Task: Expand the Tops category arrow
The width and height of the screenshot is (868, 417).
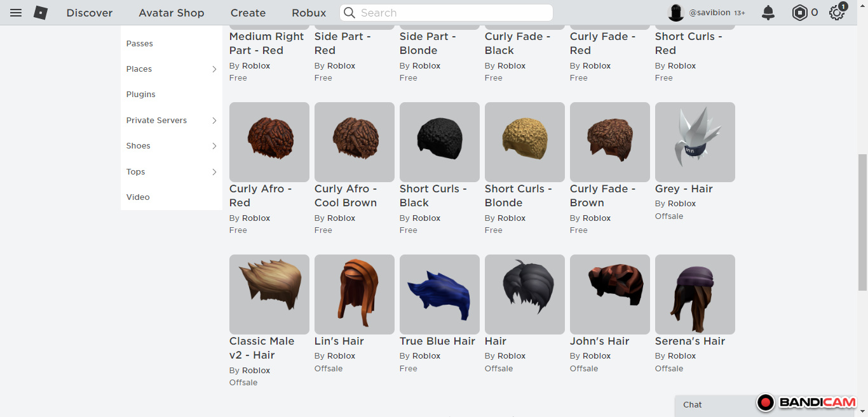Action: pyautogui.click(x=214, y=172)
